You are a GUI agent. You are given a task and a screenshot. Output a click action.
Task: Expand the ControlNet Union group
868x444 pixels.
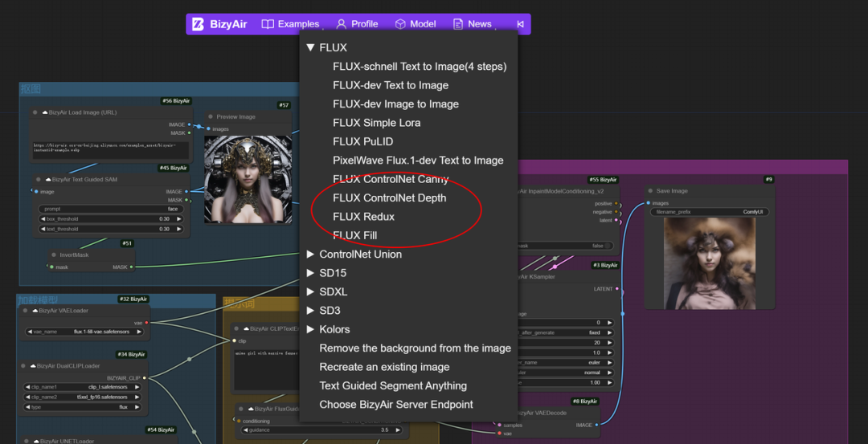(x=310, y=255)
